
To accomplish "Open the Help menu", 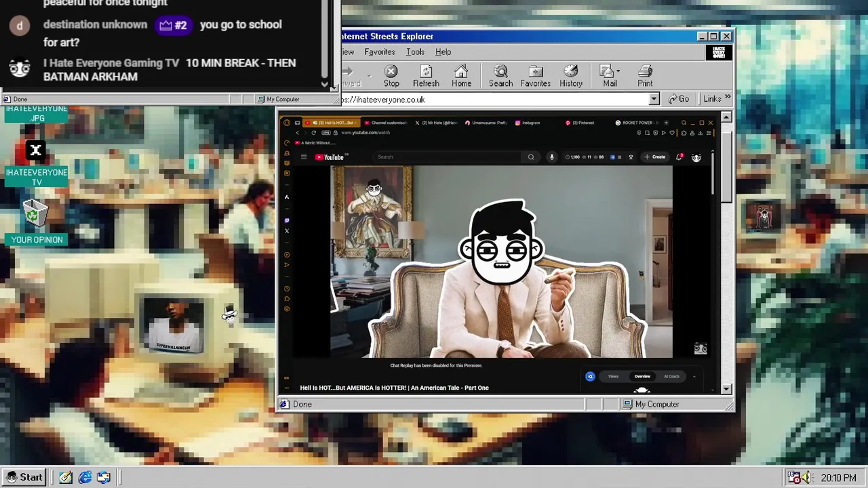I will tap(443, 52).
